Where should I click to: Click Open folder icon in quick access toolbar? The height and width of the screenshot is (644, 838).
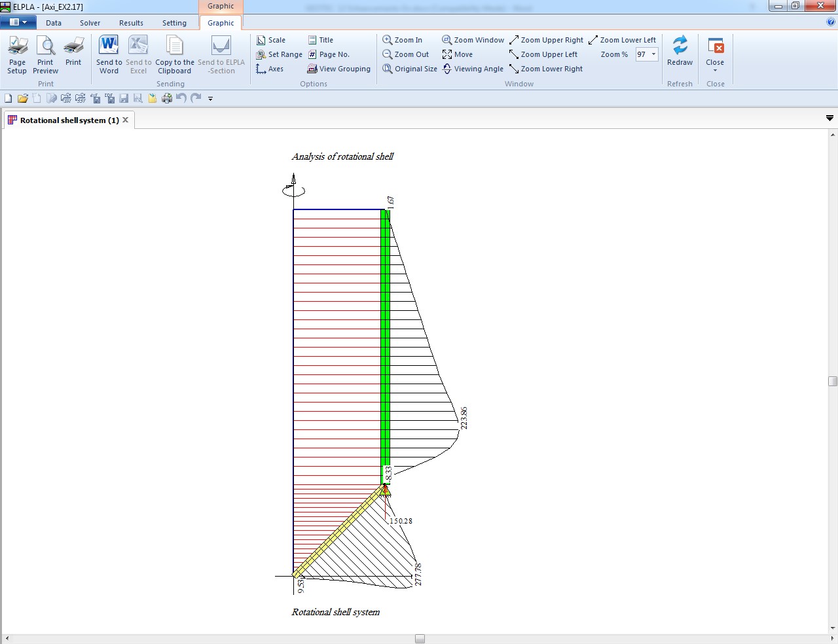22,98
